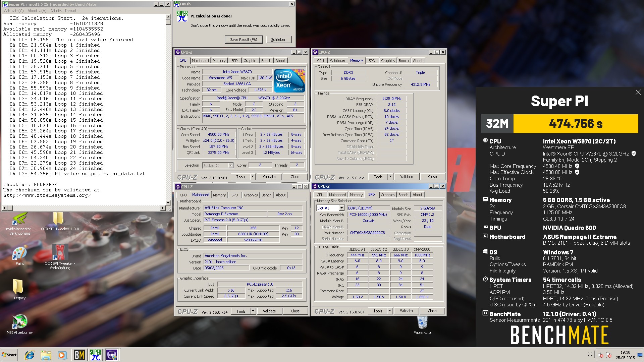Click Super PI horizontal scrollbar left arrow
The width and height of the screenshot is (644, 362).
coord(4,208)
